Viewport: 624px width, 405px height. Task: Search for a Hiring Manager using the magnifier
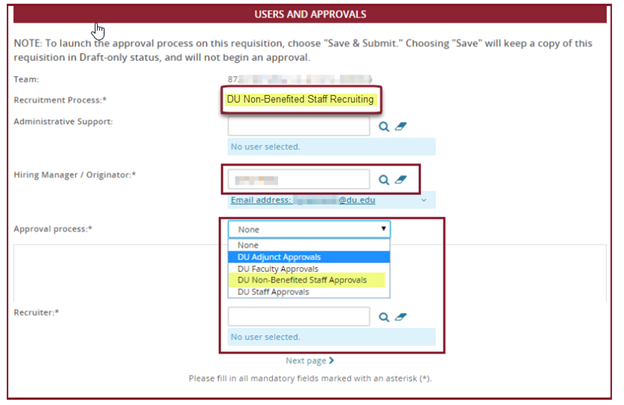point(384,180)
